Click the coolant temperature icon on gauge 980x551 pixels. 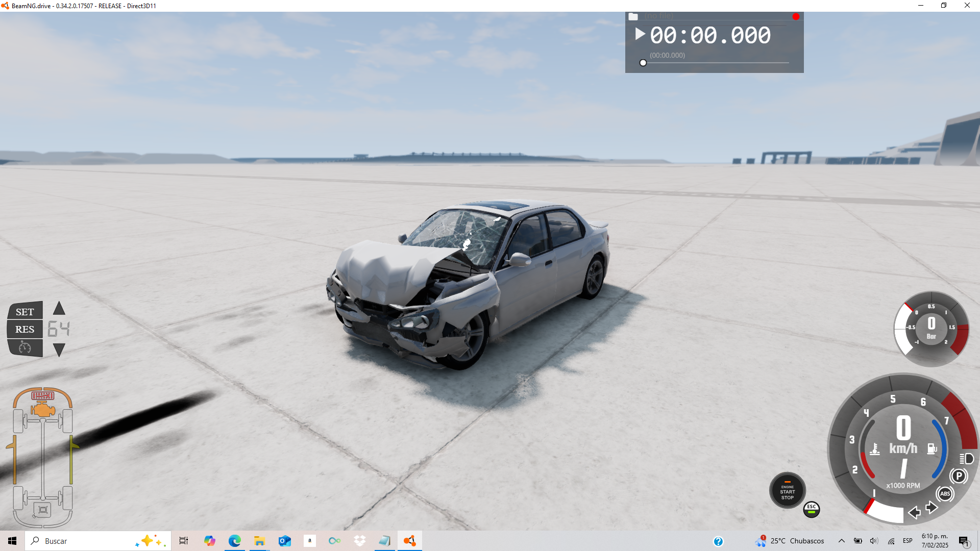pyautogui.click(x=875, y=449)
